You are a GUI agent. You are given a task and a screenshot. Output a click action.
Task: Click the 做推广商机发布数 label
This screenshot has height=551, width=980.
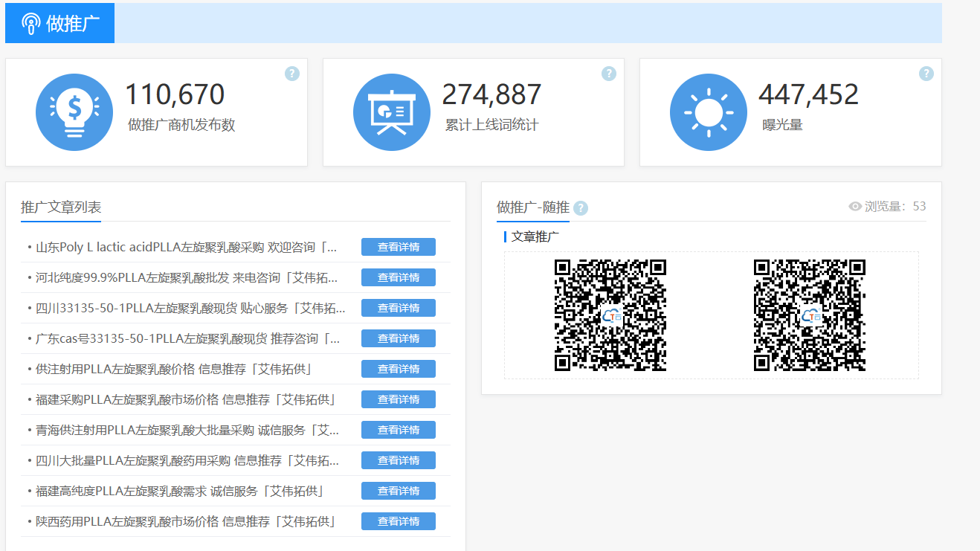tap(181, 125)
